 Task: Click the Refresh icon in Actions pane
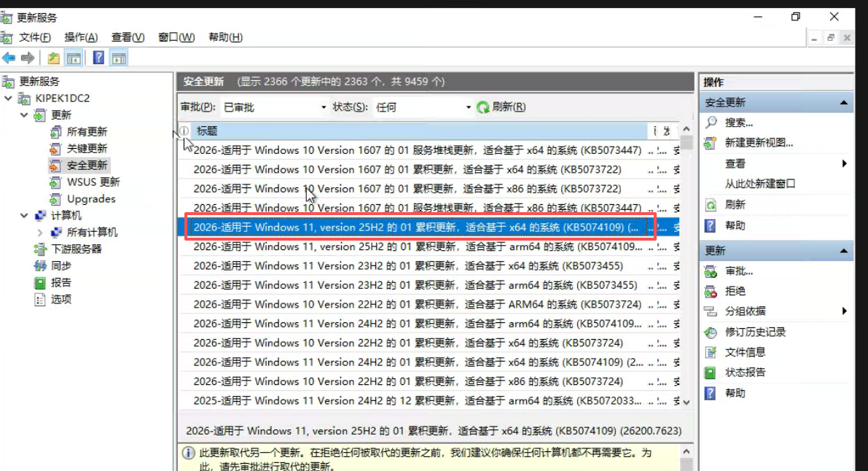pos(711,205)
